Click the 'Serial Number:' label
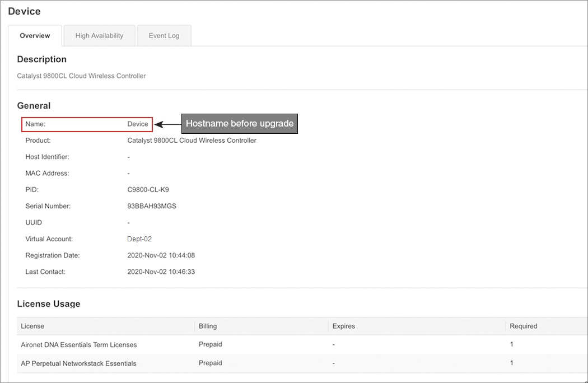 48,206
